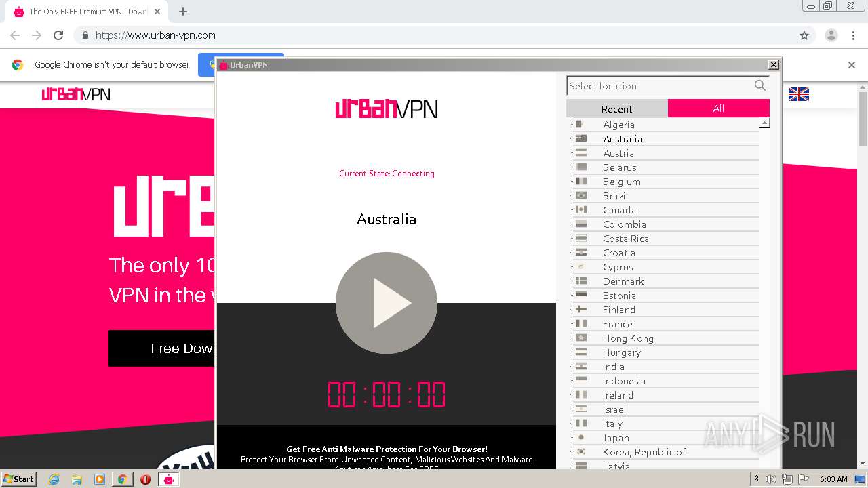Click the Free Download button on the webpage
This screenshot has width=868, height=488.
click(x=161, y=348)
